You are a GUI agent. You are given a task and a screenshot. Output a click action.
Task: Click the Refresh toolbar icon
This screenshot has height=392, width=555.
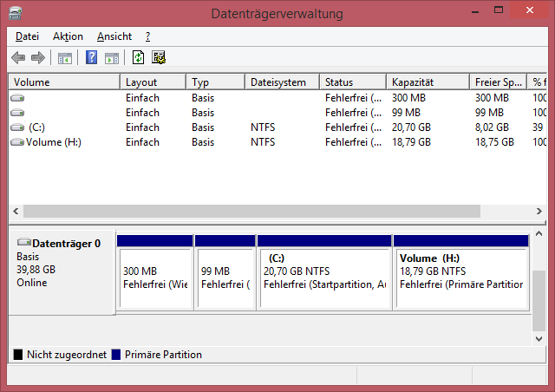click(138, 57)
